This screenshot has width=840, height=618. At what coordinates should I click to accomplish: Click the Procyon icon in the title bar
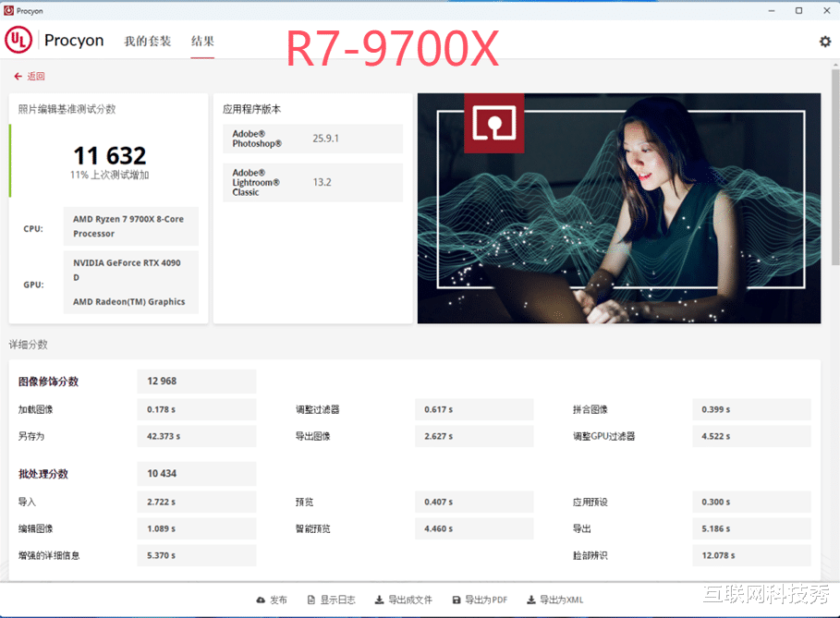(8, 10)
